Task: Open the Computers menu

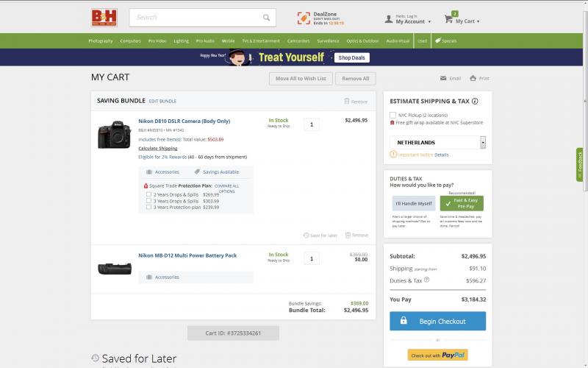Action: (x=131, y=40)
